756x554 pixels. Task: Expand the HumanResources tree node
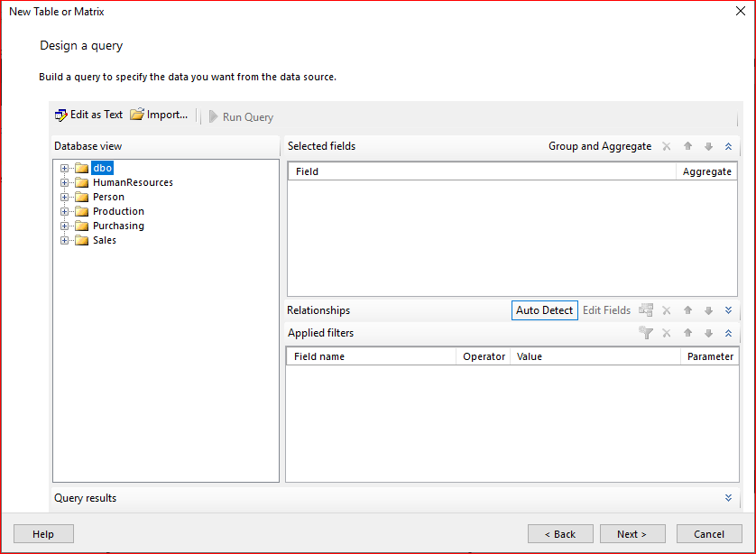pyautogui.click(x=65, y=182)
